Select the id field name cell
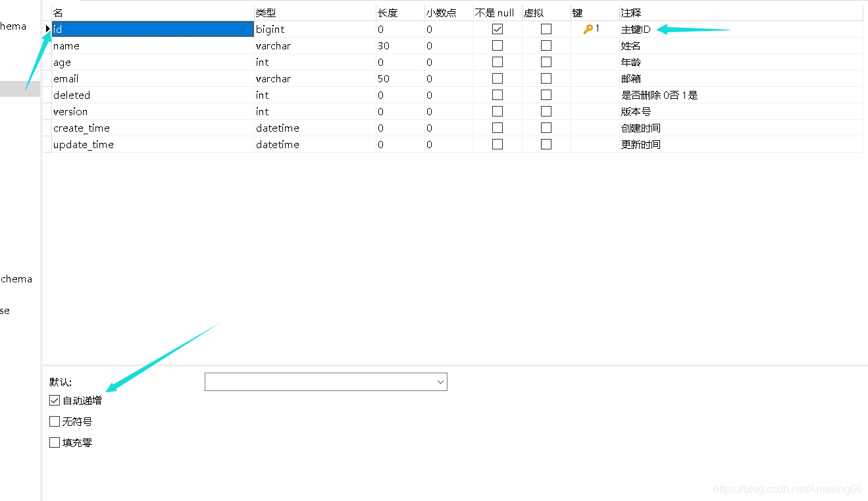Screen dimensions: 868x501 pos(153,29)
